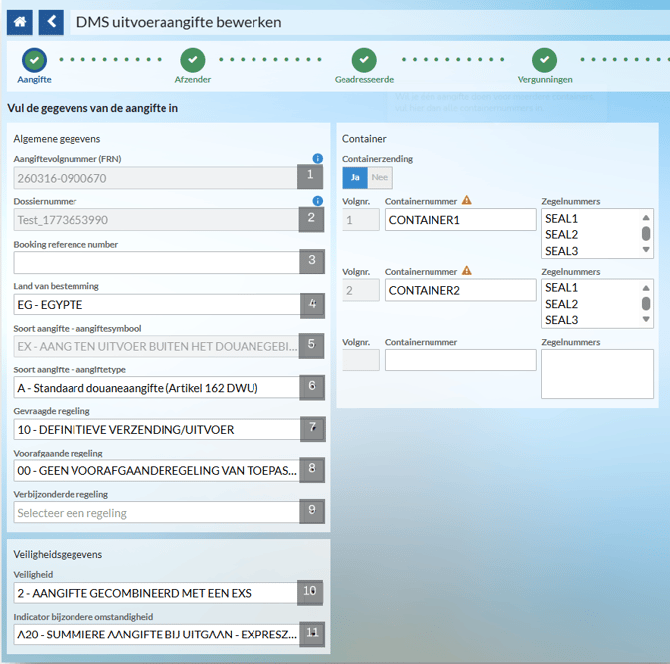This screenshot has width=670, height=664.
Task: Click Volgnr. field with value 2
Action: click(361, 290)
